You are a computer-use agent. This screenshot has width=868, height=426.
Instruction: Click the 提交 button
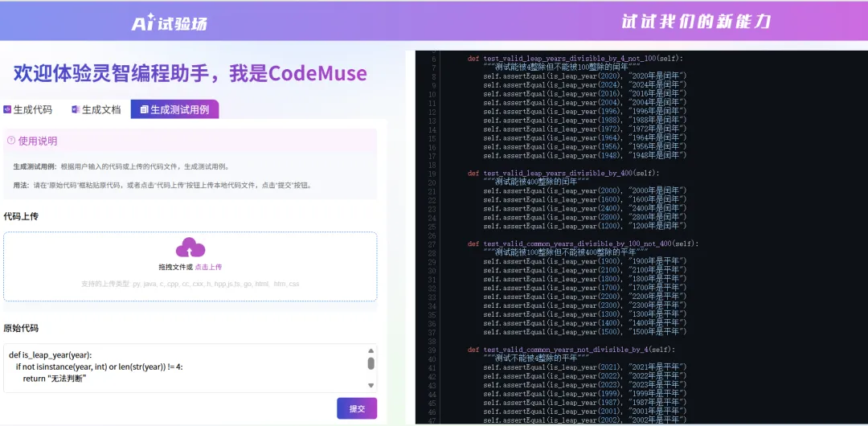pyautogui.click(x=357, y=408)
